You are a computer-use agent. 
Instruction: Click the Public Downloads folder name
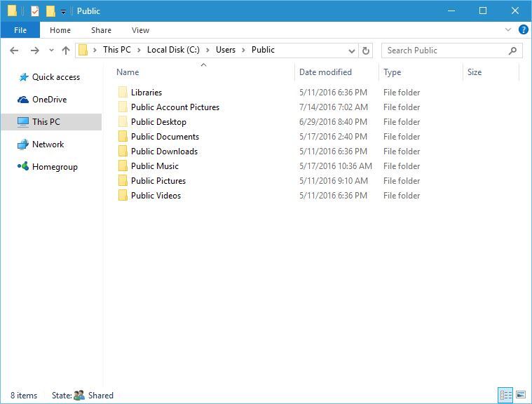click(x=164, y=151)
